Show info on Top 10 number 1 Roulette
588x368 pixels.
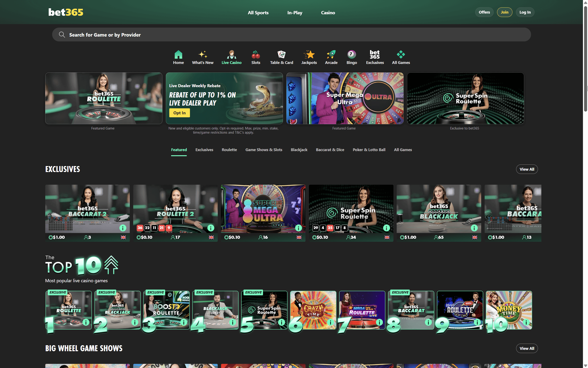point(86,322)
